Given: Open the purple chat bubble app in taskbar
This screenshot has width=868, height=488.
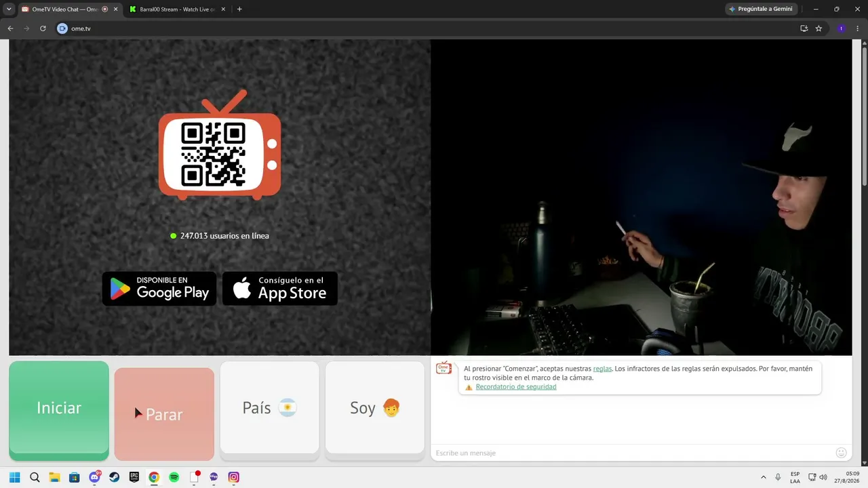Looking at the screenshot, I should (x=214, y=477).
